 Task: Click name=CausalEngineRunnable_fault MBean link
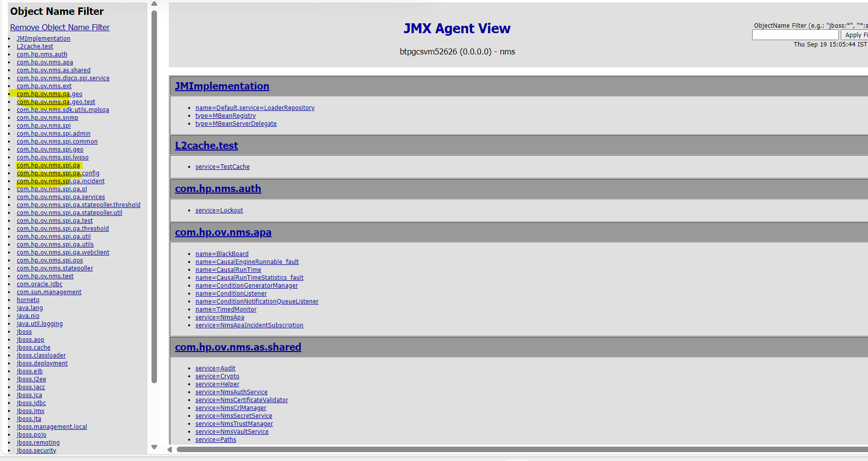[247, 262]
